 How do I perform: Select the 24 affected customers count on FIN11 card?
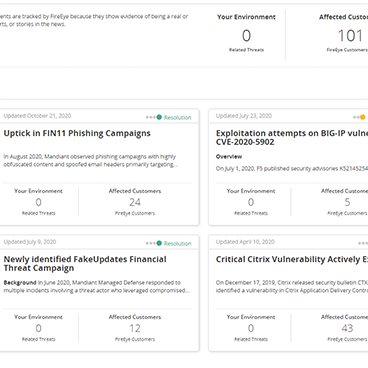point(135,202)
